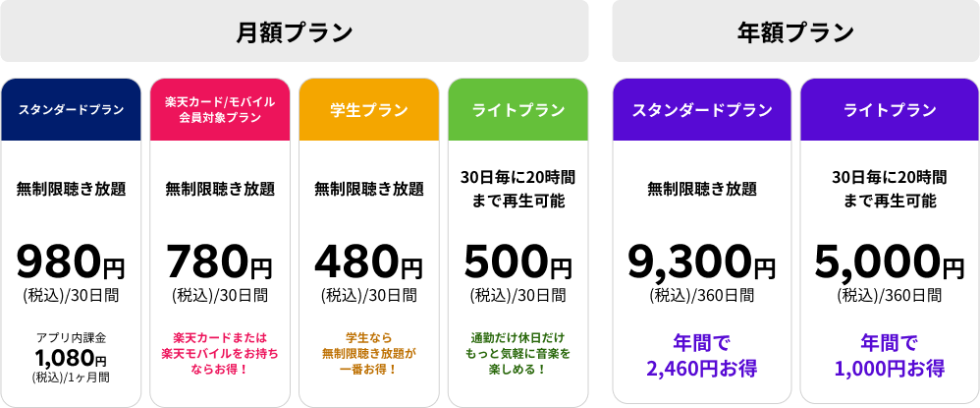Click the green monthly ライトプラン header
This screenshot has height=408, width=980.
click(518, 109)
